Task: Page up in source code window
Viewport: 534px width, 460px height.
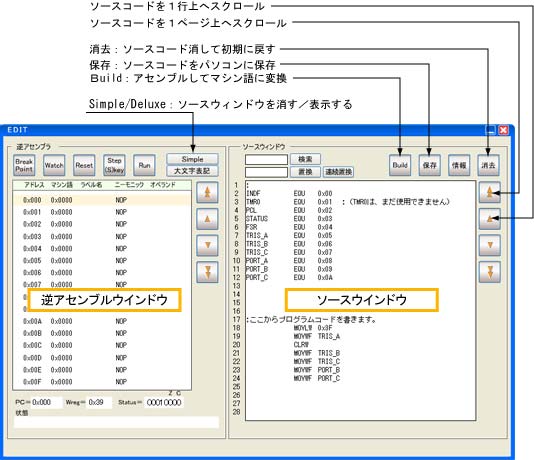Action: tap(490, 192)
